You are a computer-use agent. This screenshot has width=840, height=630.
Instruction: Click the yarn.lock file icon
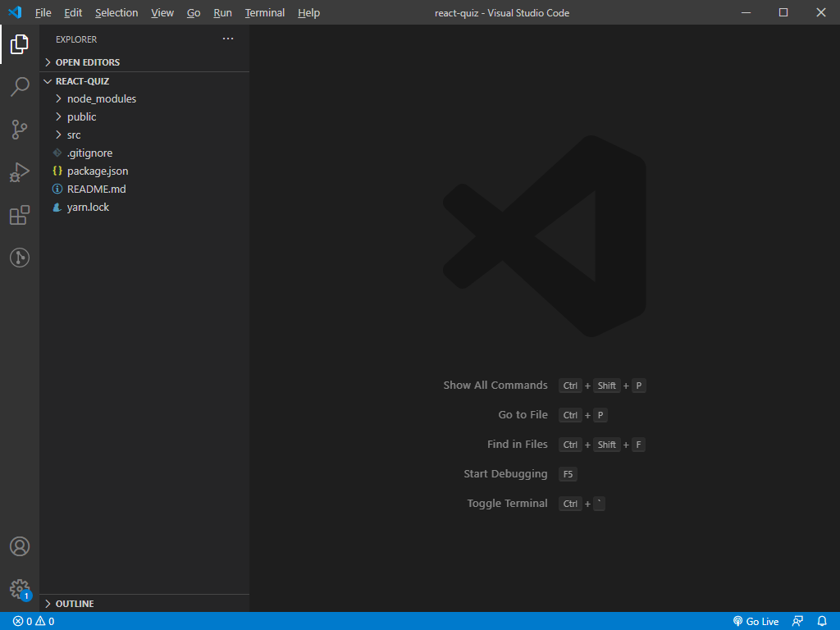pos(57,208)
